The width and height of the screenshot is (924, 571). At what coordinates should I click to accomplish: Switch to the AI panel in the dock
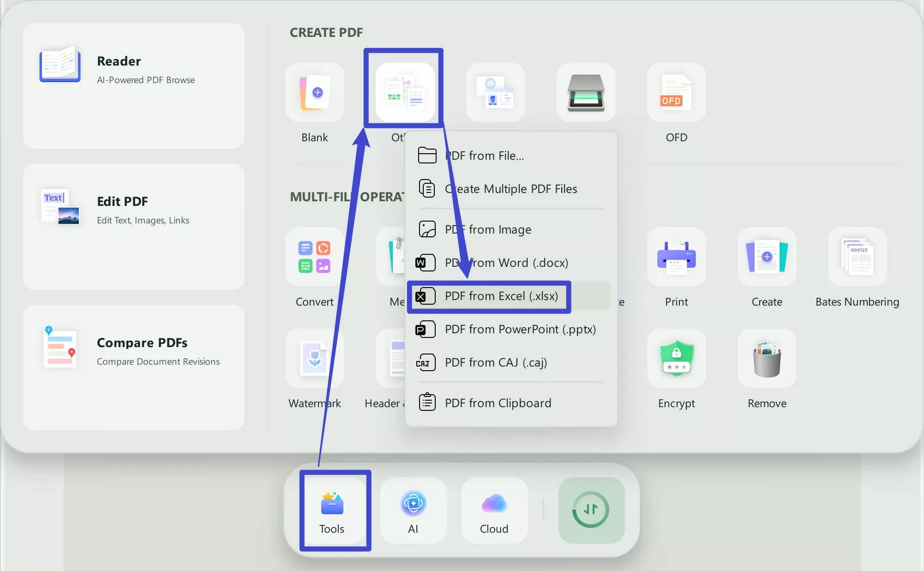coord(413,510)
